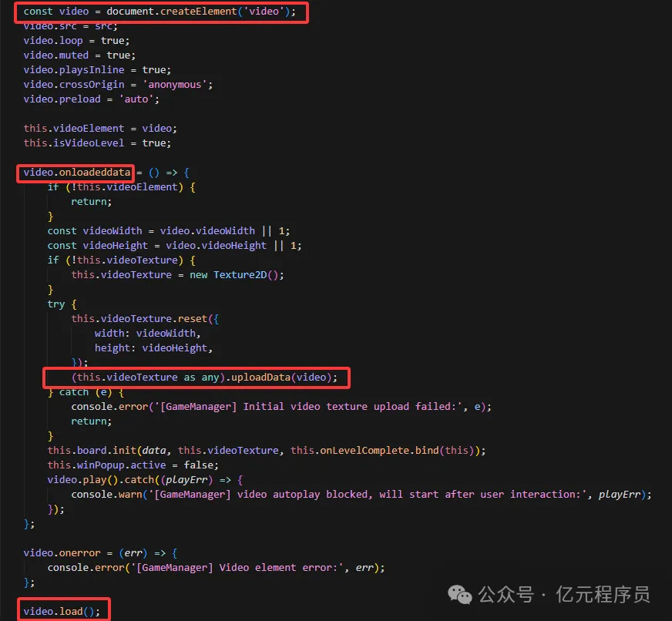
Task: Click 'document.createElement' in the first line
Action: pyautogui.click(x=171, y=12)
